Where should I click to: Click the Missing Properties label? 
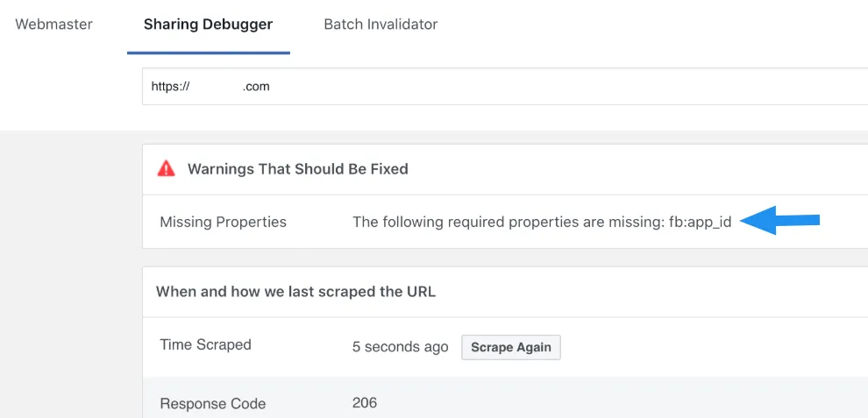(223, 222)
